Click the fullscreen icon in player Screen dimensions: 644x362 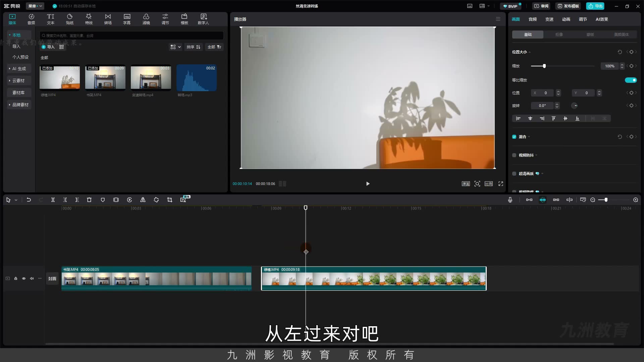coord(501,184)
